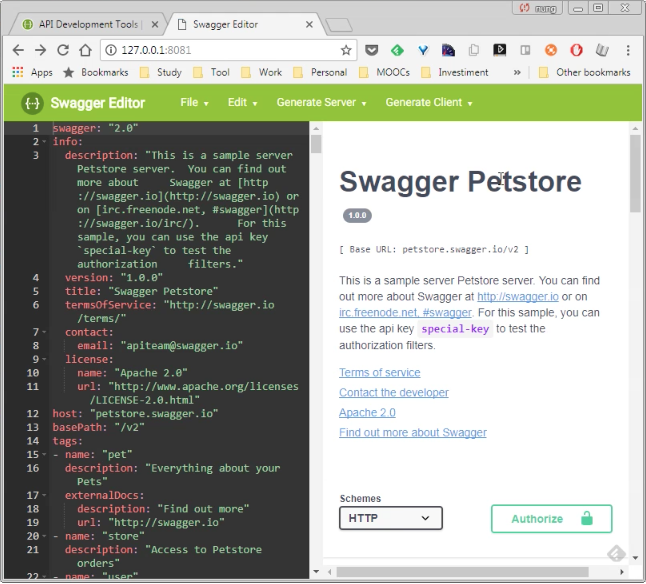Click the browser Forward arrow
646x584 pixels.
pos(40,50)
